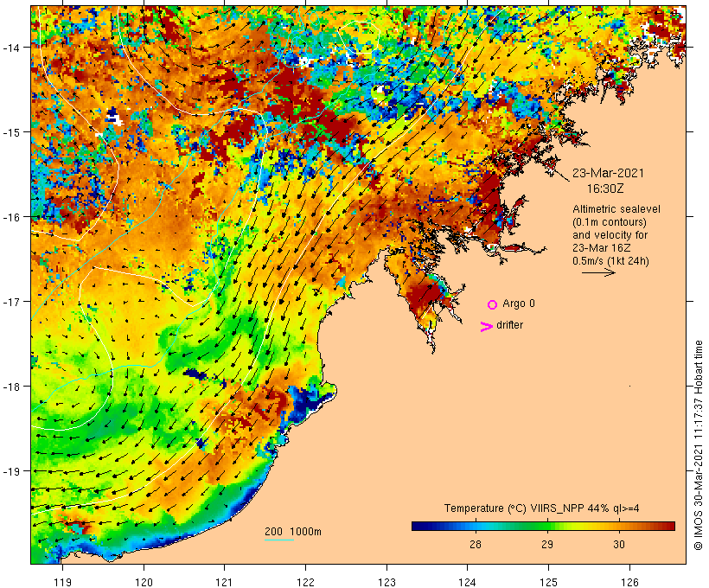
Task: Click the 28 value under the colorbar
Action: [476, 544]
